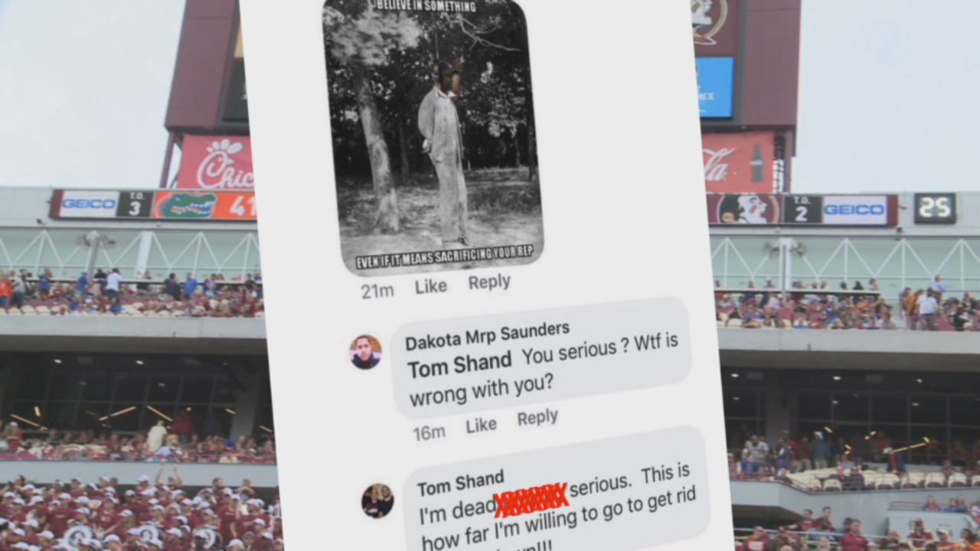Click Dakota Mrp Saunders' profile avatar
Viewport: 980px width, 551px height.
(x=365, y=352)
